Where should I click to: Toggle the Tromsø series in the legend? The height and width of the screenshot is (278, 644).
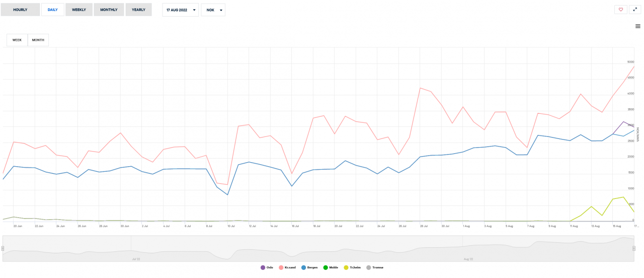tap(375, 267)
